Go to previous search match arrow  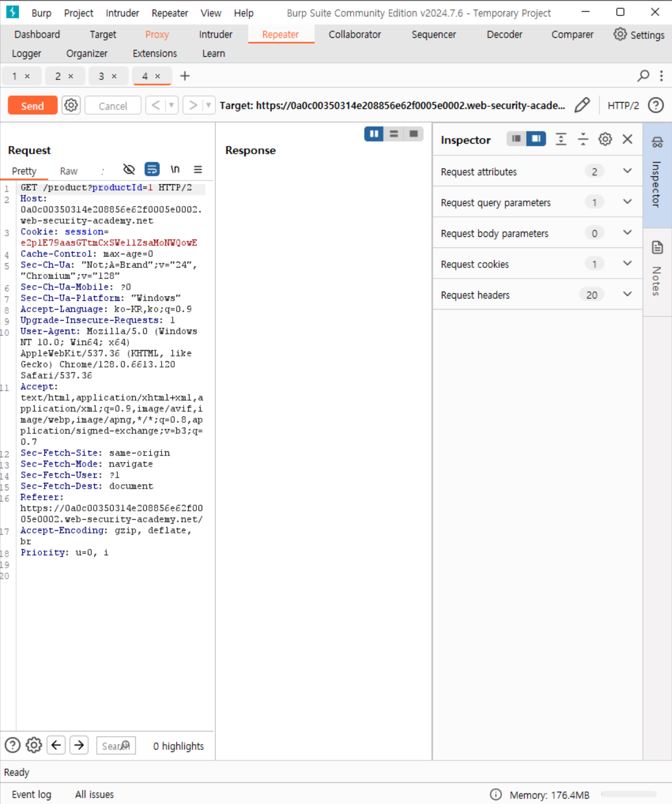click(56, 745)
